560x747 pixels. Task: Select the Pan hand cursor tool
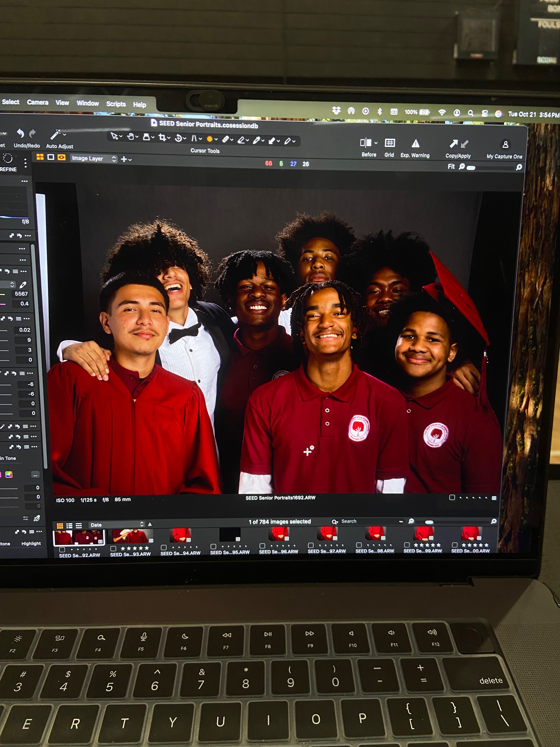131,136
